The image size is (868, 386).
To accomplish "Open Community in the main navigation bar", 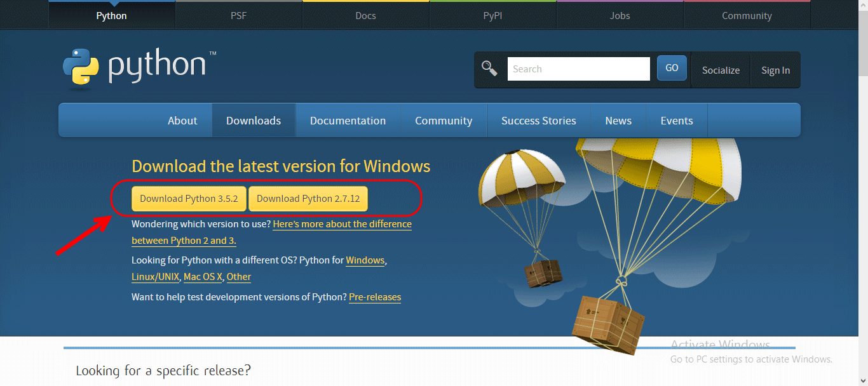I will click(444, 121).
